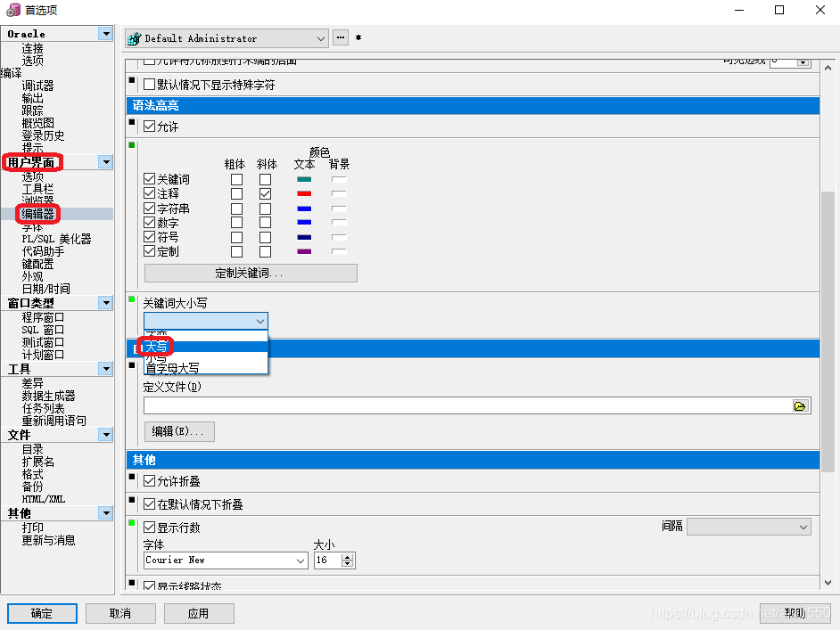Toggle the 允许 syntax highlight checkbox
This screenshot has height=630, width=840.
coord(150,127)
